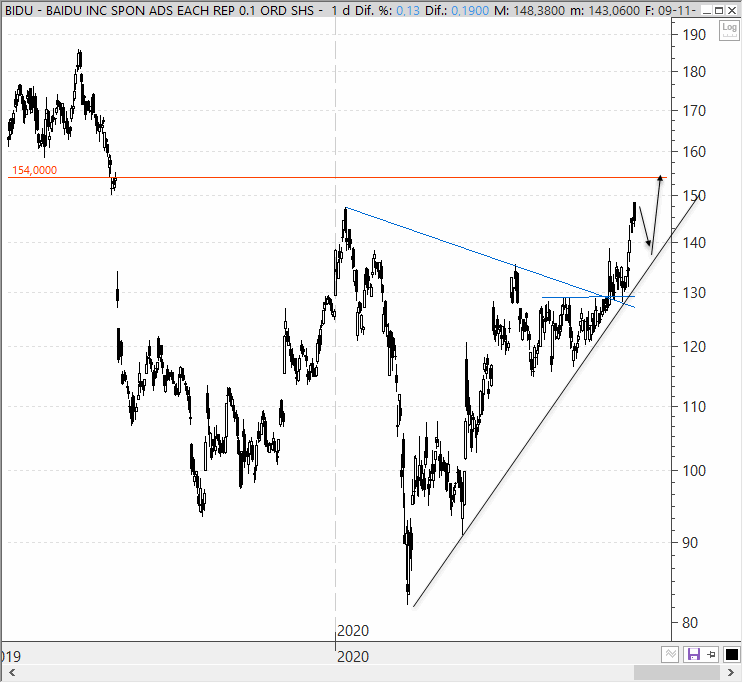Click the horizontal scrollbar thumb
This screenshot has height=683, width=743.
coord(677,672)
